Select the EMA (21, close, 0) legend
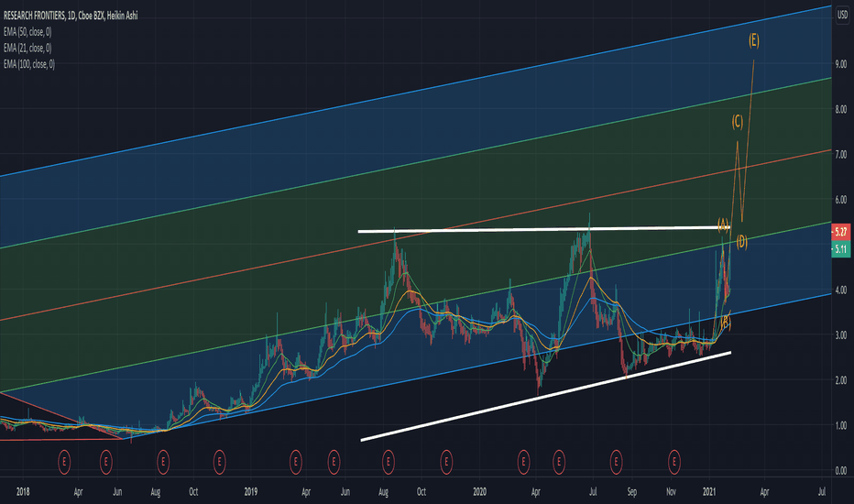 pyautogui.click(x=27, y=48)
